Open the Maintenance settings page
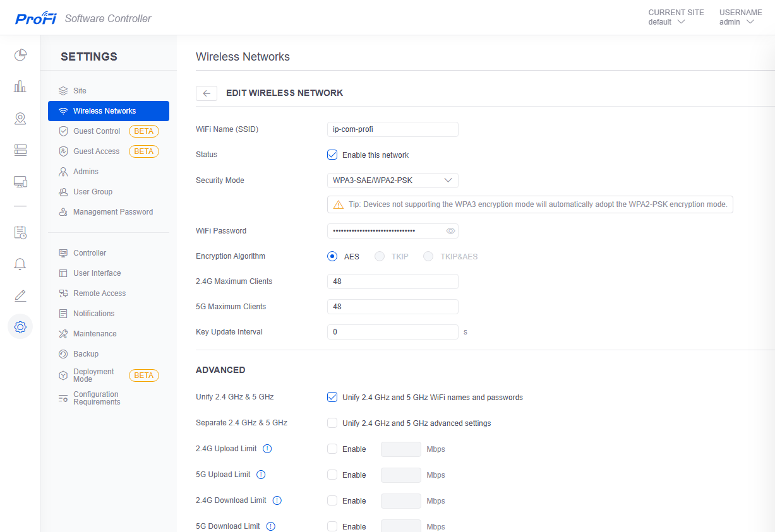This screenshot has height=532, width=775. tap(95, 334)
